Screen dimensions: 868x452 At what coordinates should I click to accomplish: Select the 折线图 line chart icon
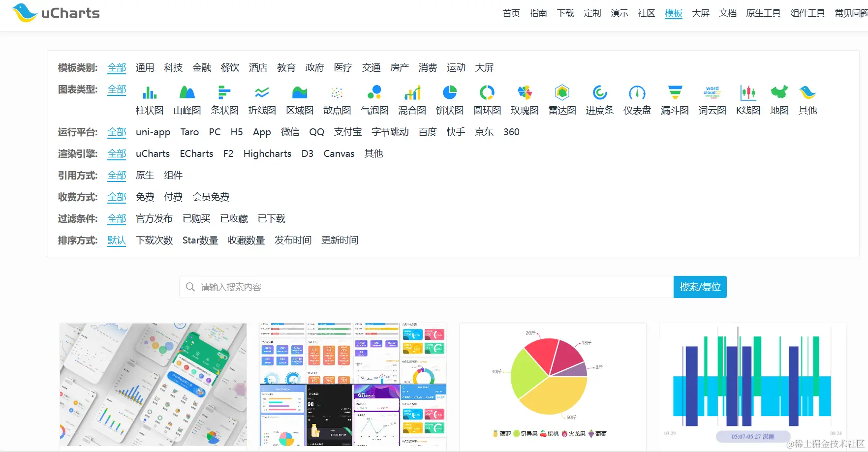[262, 92]
